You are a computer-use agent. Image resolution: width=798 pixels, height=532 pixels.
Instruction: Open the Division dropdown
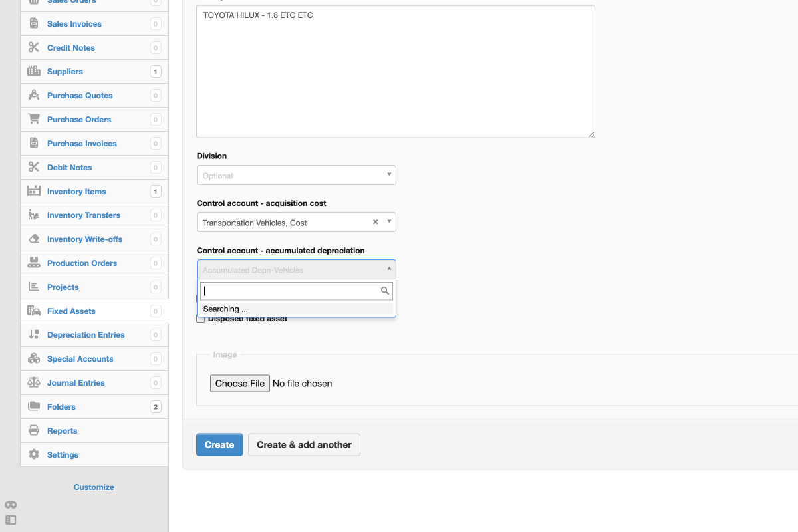(x=297, y=176)
